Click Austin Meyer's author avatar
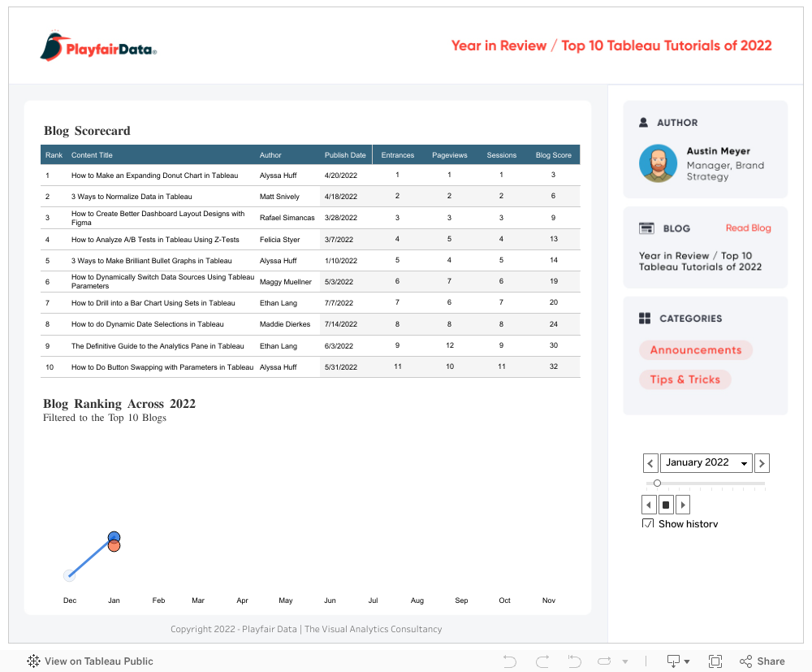Image resolution: width=812 pixels, height=672 pixels. click(658, 163)
